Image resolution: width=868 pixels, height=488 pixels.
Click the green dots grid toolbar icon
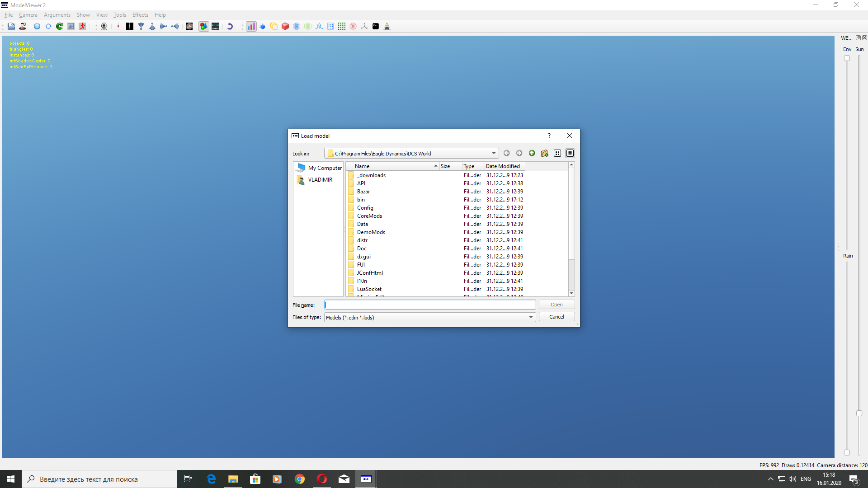(x=342, y=26)
